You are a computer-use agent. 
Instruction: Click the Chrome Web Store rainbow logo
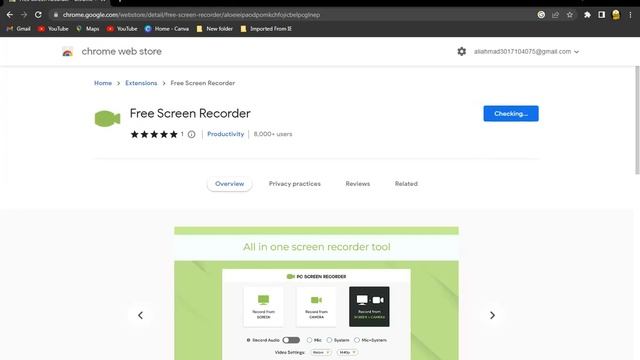pos(67,52)
